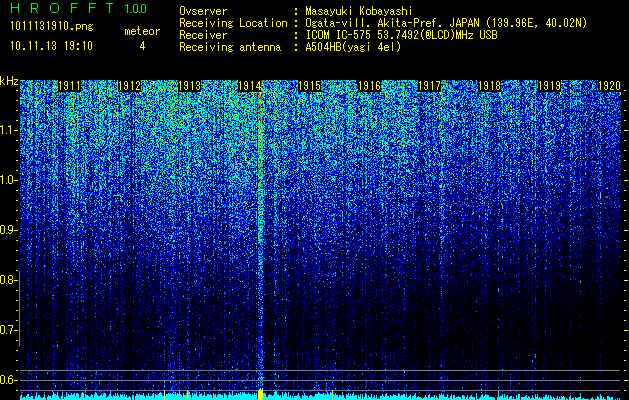Click the 0.9 frequency axis label
629x400 pixels.
tap(8, 230)
